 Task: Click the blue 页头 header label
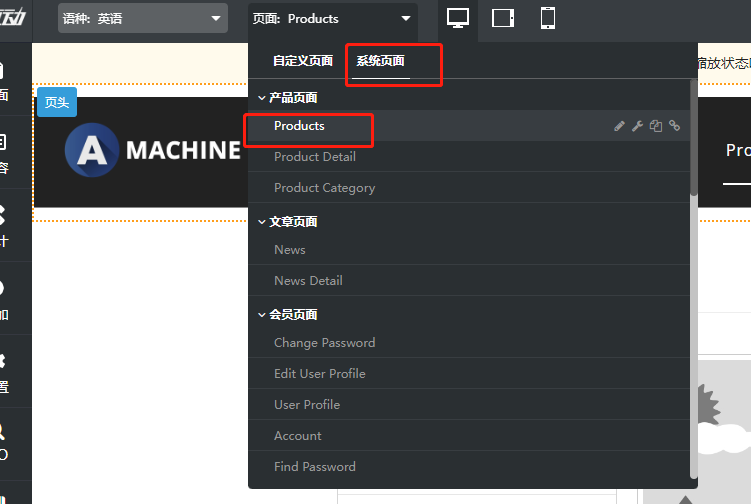56,102
